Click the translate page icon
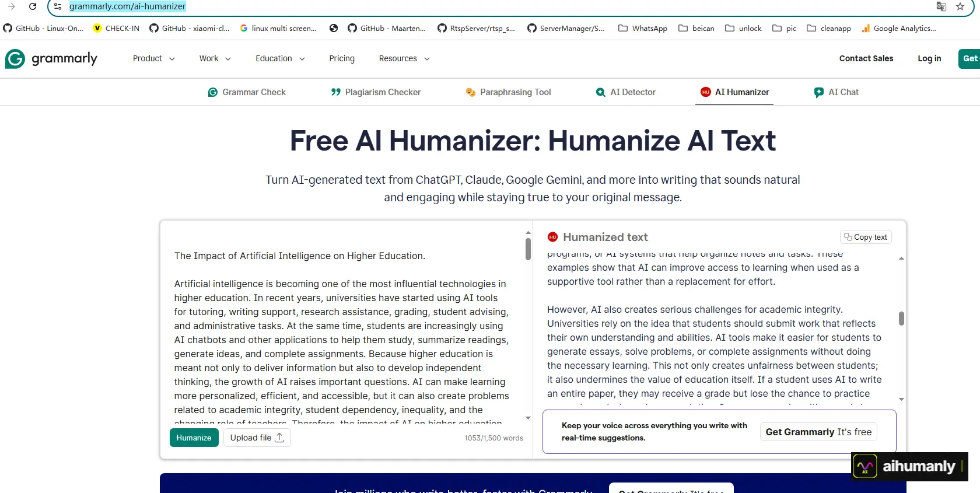 [941, 6]
